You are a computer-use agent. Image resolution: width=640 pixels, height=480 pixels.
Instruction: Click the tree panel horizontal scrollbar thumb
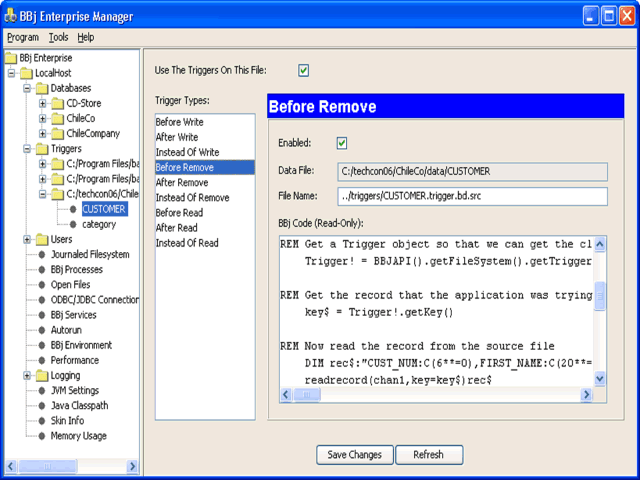tap(47, 466)
